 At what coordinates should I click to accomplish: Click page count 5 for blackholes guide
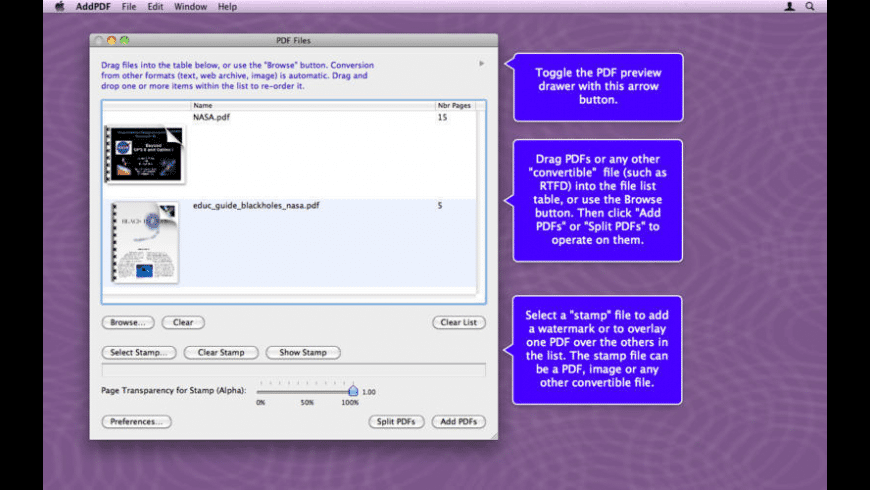[x=440, y=205]
